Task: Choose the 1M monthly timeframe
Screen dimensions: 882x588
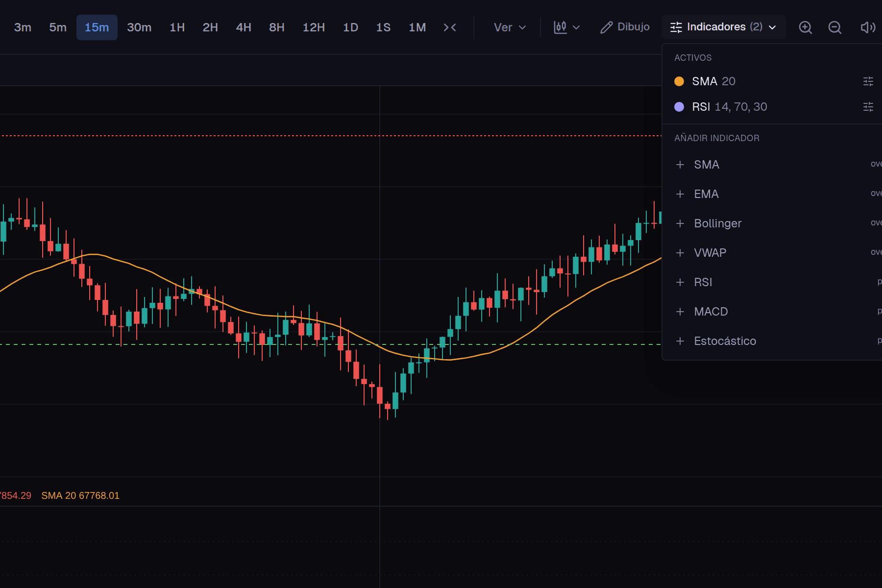Action: coord(417,27)
